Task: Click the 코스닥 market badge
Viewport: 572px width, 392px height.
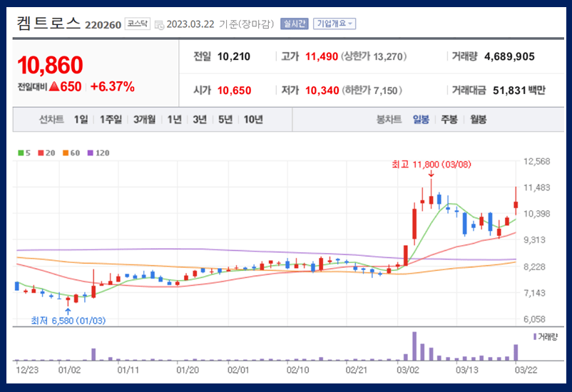Action: pyautogui.click(x=138, y=24)
